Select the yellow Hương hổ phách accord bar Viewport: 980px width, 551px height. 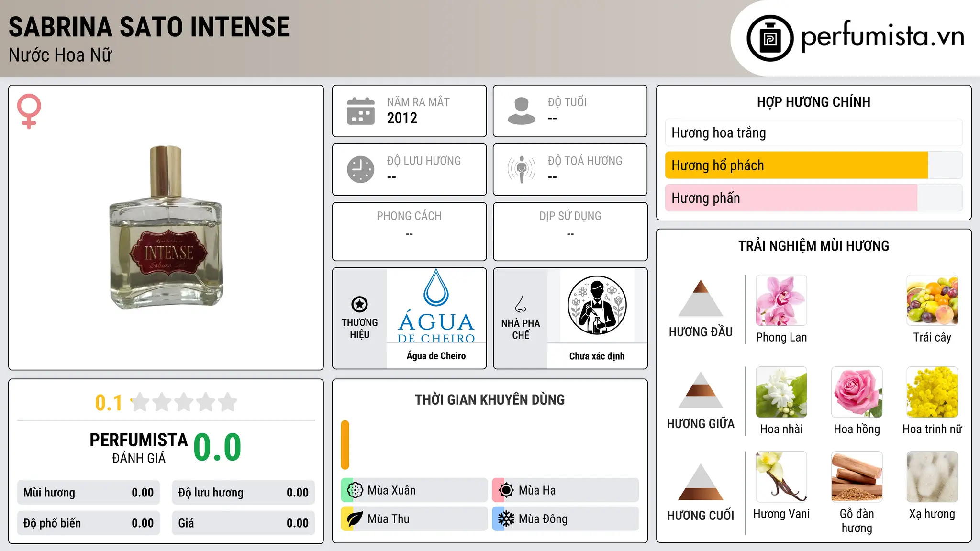point(813,165)
